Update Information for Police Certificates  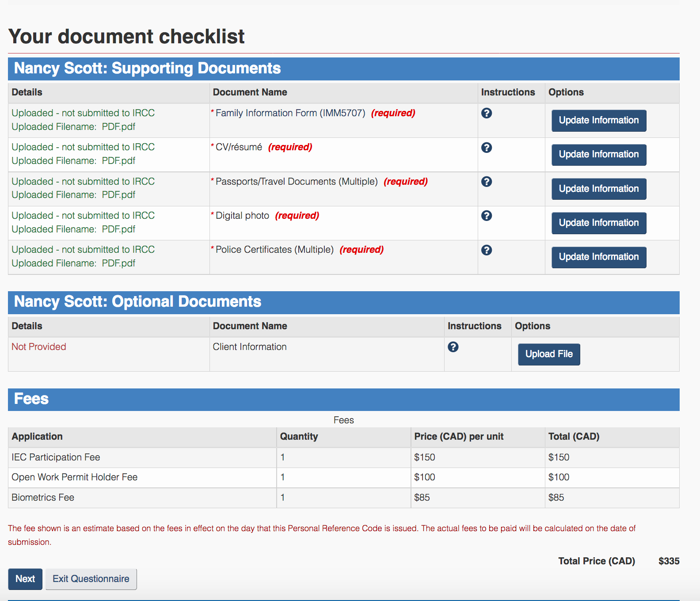coord(599,257)
